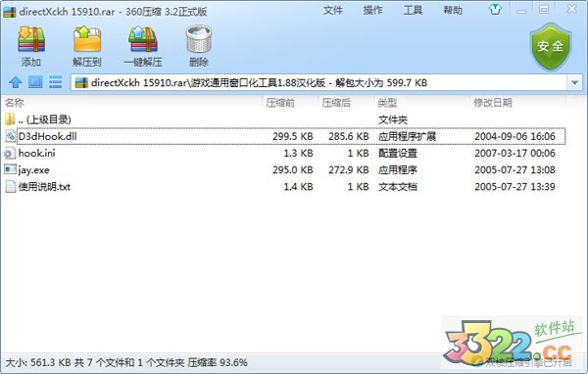The width and height of the screenshot is (588, 374).
Task: Open the 文件 menu
Action: tap(333, 10)
